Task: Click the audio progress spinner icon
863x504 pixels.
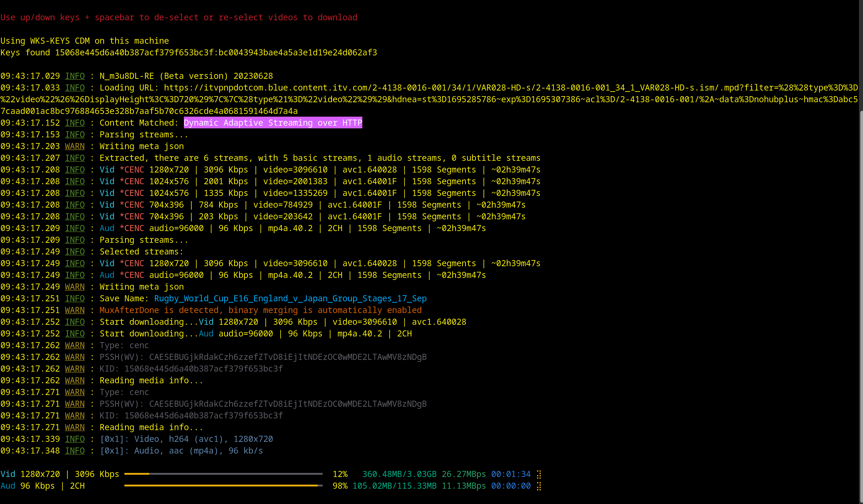Action: coord(539,486)
